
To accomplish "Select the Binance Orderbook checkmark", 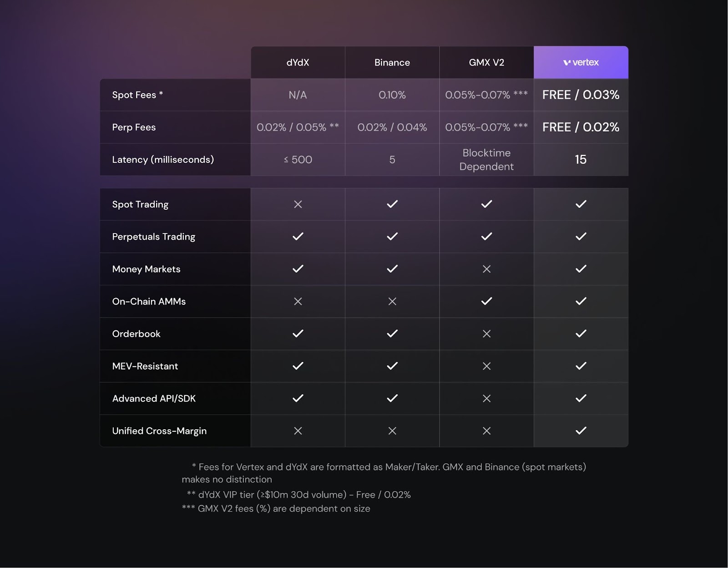I will coord(392,334).
